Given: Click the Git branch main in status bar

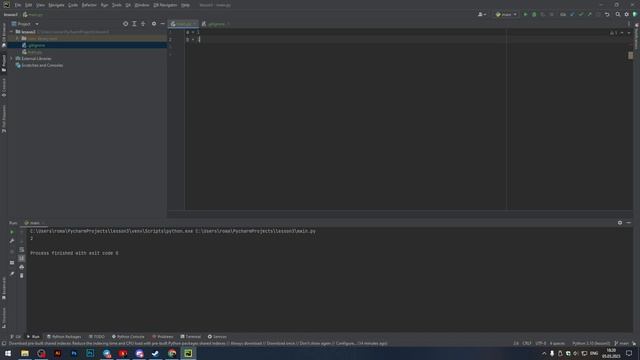Looking at the screenshot, I should click(x=622, y=344).
